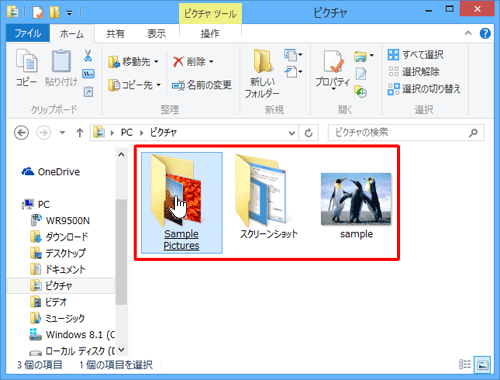Image resolution: width=500 pixels, height=380 pixels.
Task: Select ピクチャ in the navigation pane
Action: click(61, 286)
